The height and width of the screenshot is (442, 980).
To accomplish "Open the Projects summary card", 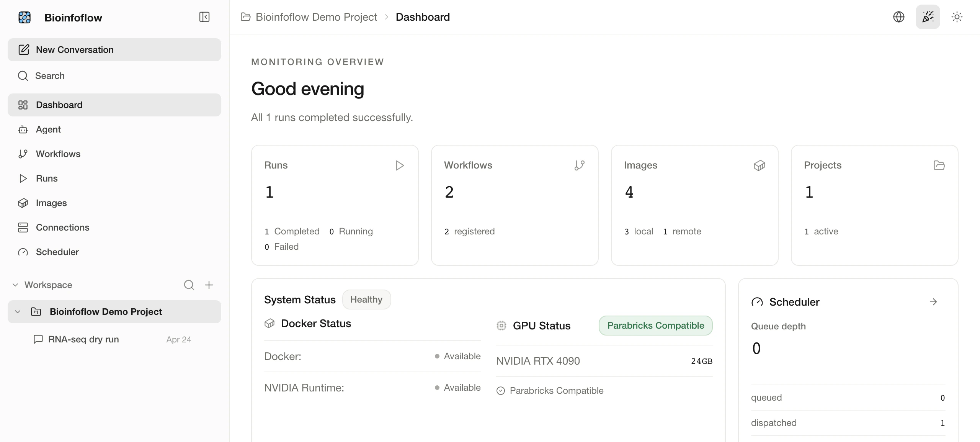I will [875, 205].
